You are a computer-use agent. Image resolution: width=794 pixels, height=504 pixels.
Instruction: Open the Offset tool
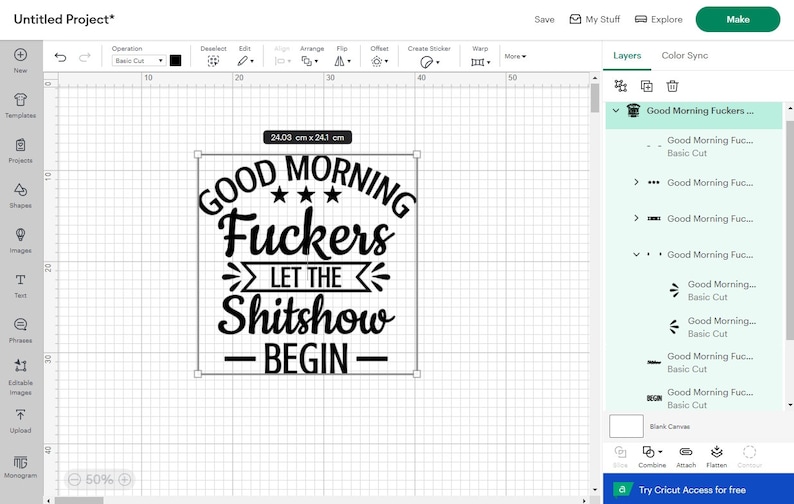[379, 61]
